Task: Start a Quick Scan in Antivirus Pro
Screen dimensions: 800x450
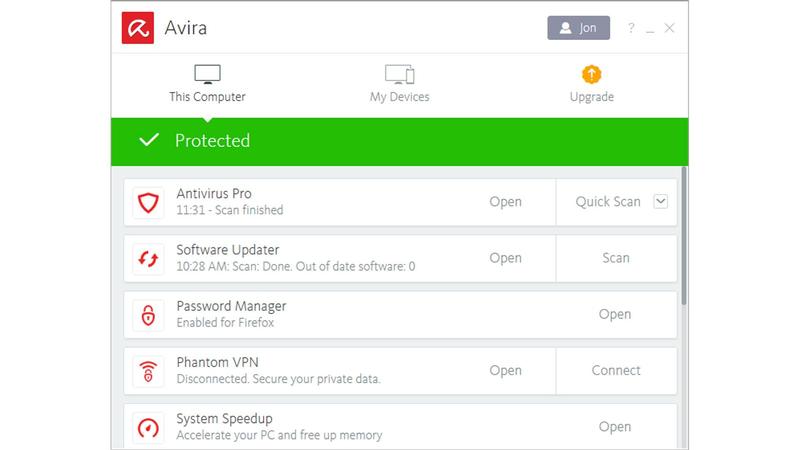Action: coord(608,202)
